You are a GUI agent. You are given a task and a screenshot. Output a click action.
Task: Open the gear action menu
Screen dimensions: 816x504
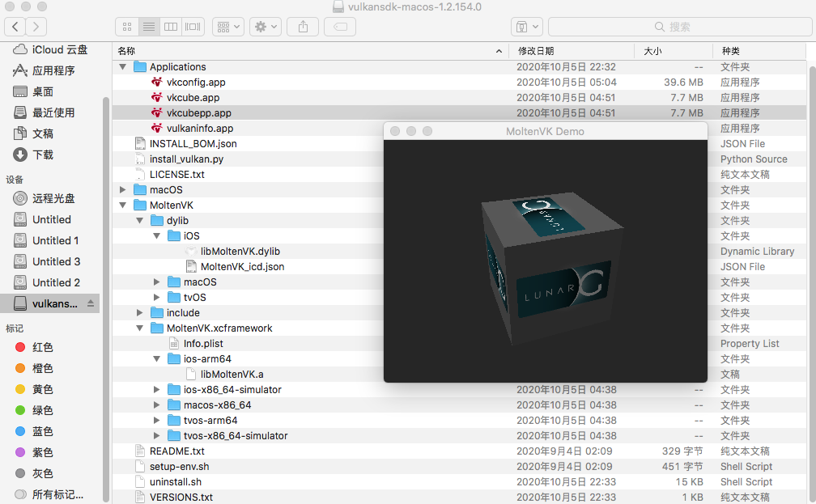pyautogui.click(x=266, y=27)
